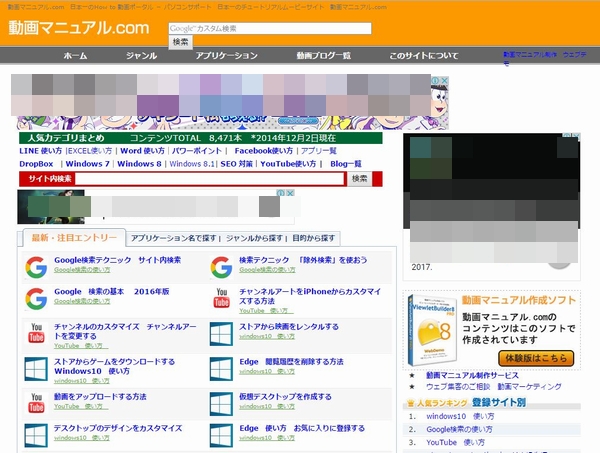The height and width of the screenshot is (453, 600).
Task: Click the YouTube icon beside チャンネルアートをiPhoneからカスタマイズ
Action: pyautogui.click(x=222, y=298)
